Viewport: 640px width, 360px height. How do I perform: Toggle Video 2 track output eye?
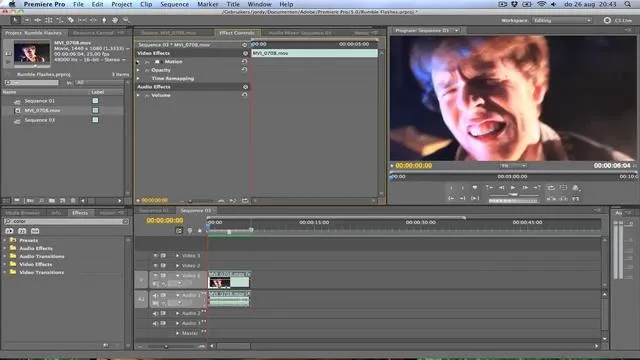(155, 265)
